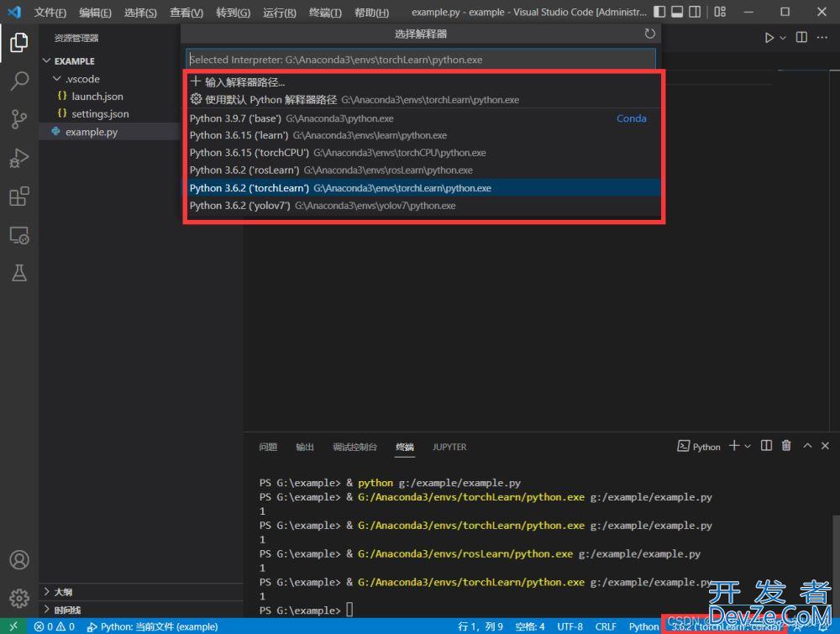The height and width of the screenshot is (634, 840).
Task: Toggle the bottom panel layout icon
Action: pos(677,12)
